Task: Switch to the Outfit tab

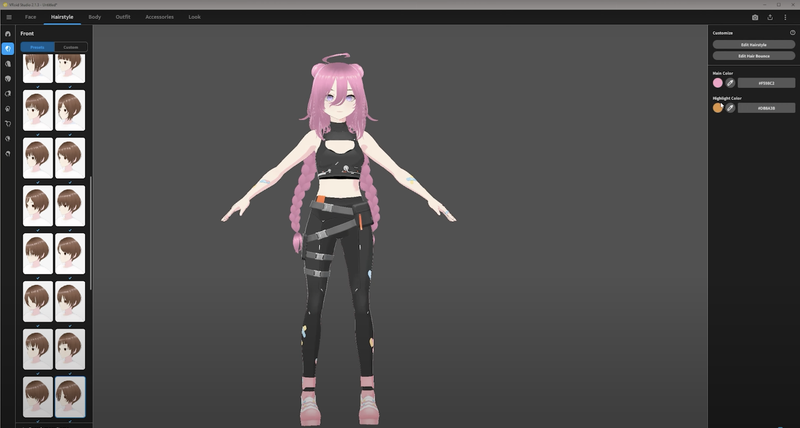Action: coord(123,17)
